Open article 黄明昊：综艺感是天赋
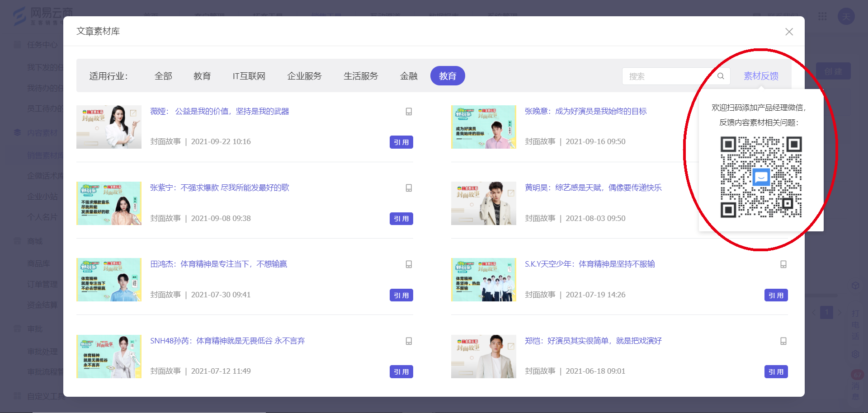 point(593,188)
